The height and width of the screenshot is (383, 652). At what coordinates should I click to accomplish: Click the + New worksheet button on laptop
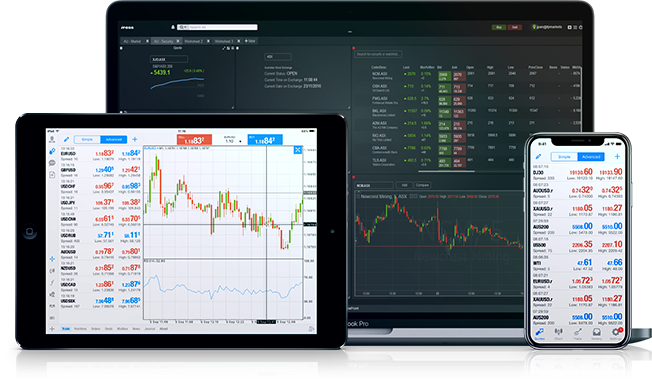pos(250,41)
